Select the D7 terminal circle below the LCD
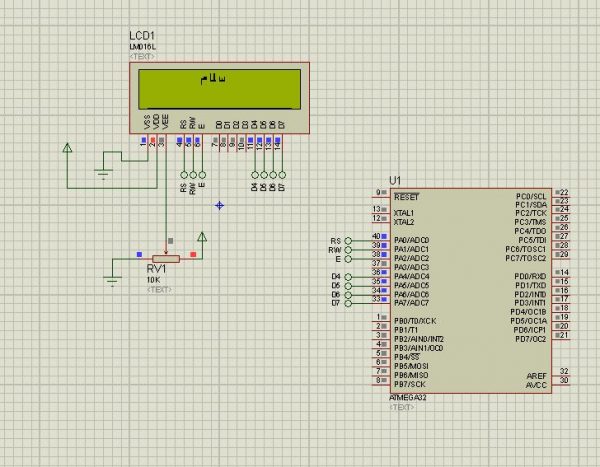This screenshot has height=467, width=600. (x=282, y=175)
